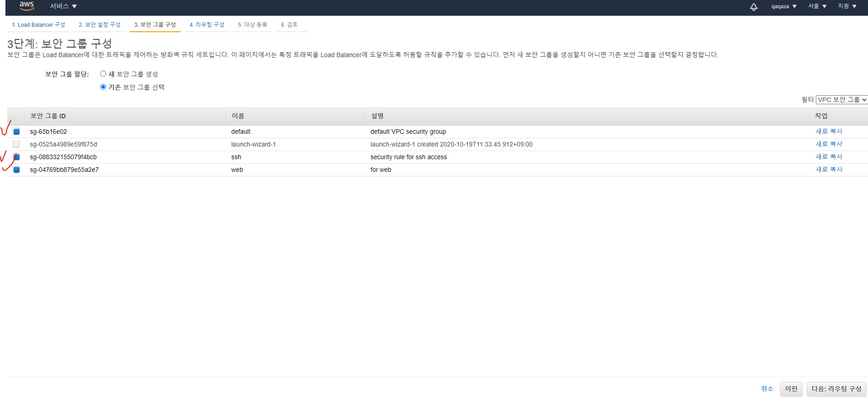The image size is (868, 399).
Task: Expand the qaqaza account menu
Action: [x=784, y=6]
